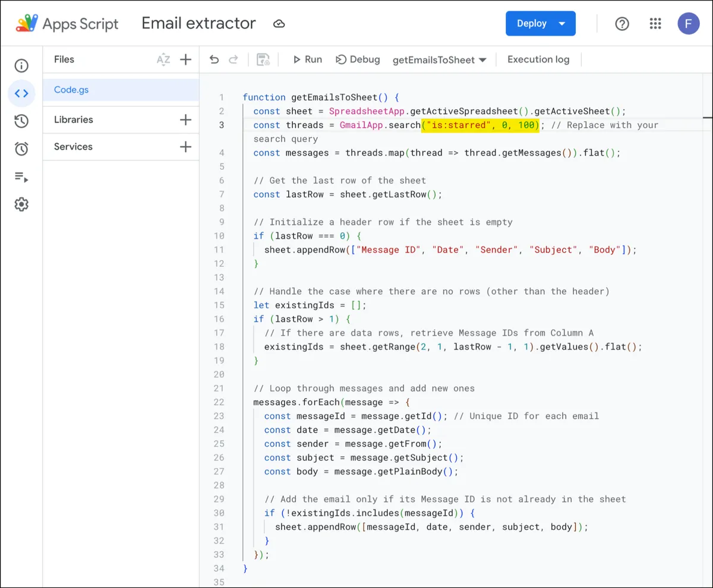Click "Body" string on line 11

coord(605,249)
